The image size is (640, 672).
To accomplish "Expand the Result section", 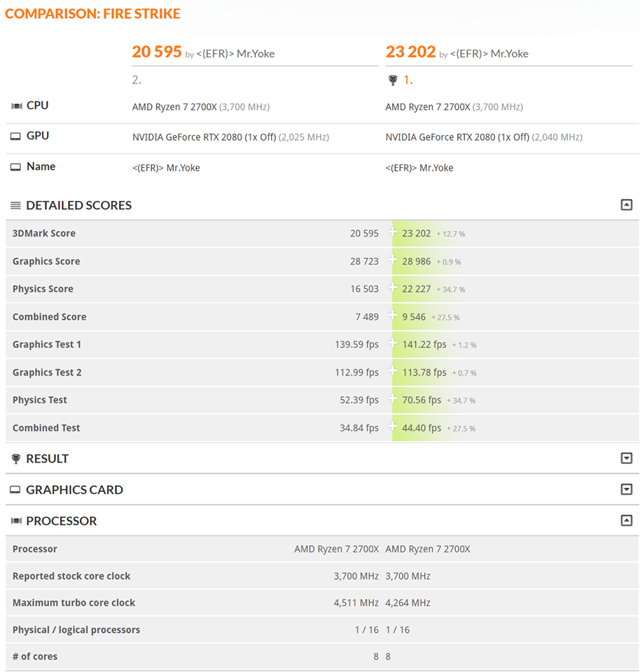I will pos(626,458).
